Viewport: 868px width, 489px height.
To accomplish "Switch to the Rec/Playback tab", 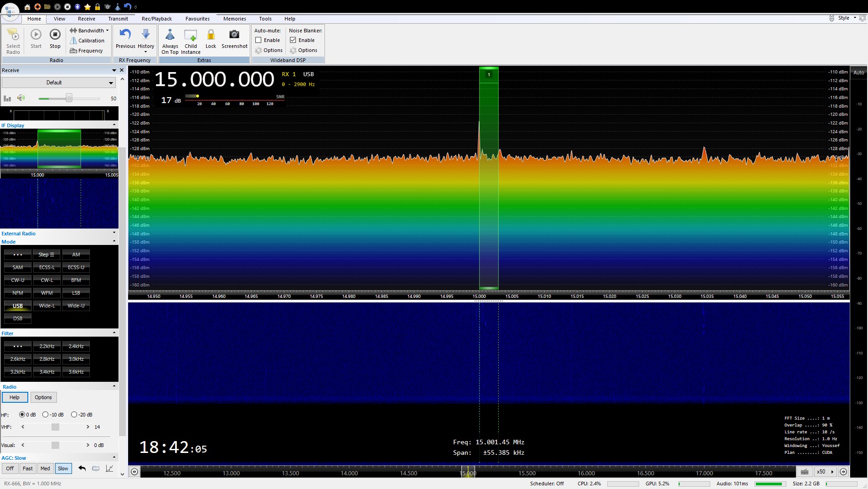I will 156,19.
